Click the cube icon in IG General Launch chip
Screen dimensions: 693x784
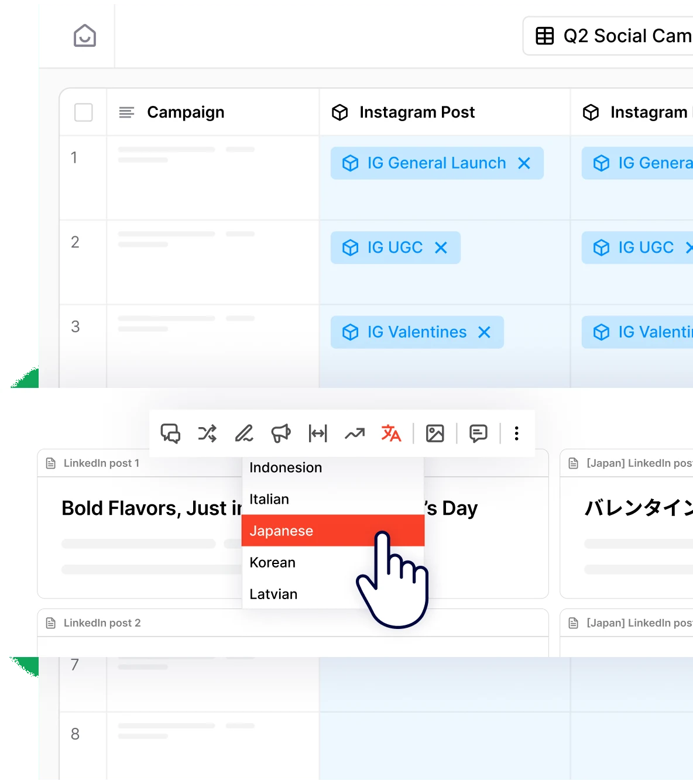pos(351,163)
